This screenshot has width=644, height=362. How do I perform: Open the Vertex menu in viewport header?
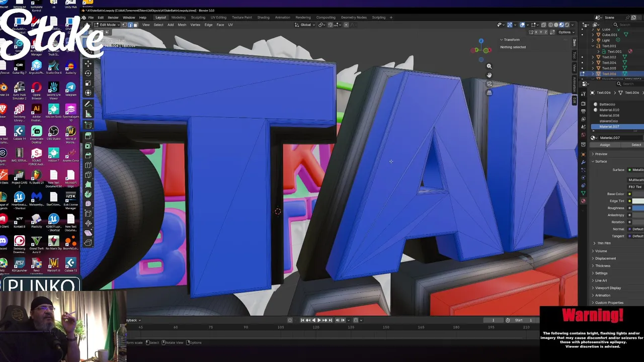195,25
